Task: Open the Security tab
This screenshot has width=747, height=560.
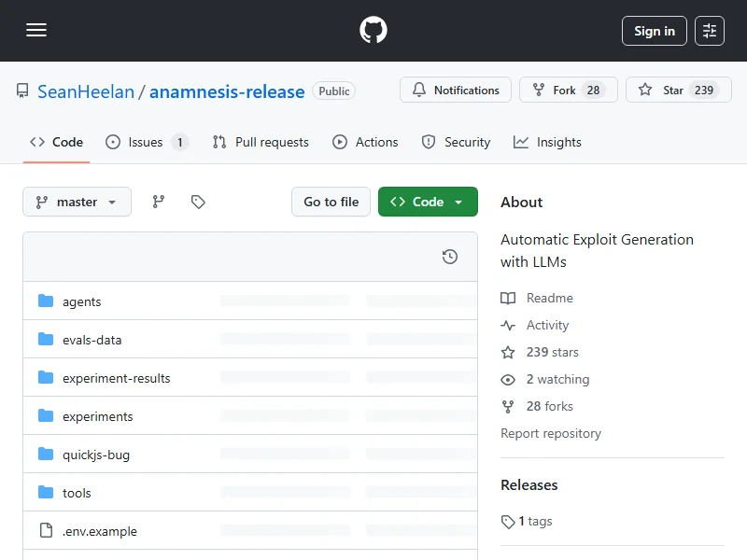Action: coord(456,142)
